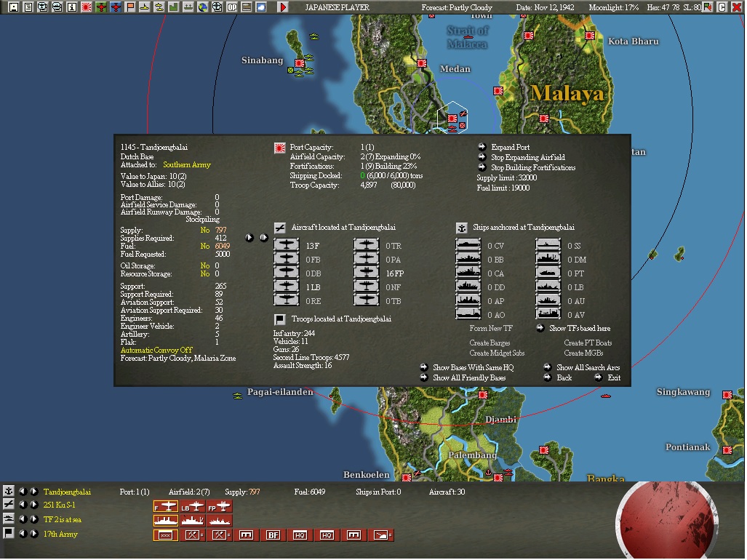This screenshot has width=747, height=560.
Task: Click the fighter silhouette next to '13 F'
Action: coord(287,246)
